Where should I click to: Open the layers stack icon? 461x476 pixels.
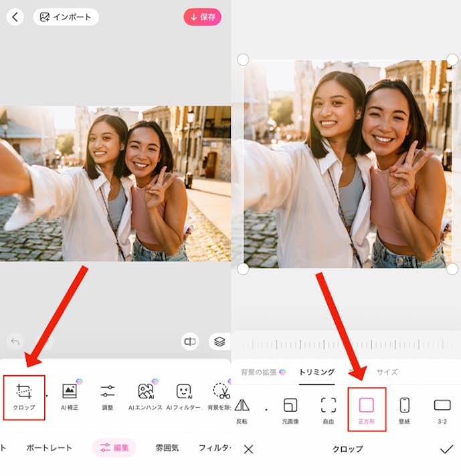219,342
